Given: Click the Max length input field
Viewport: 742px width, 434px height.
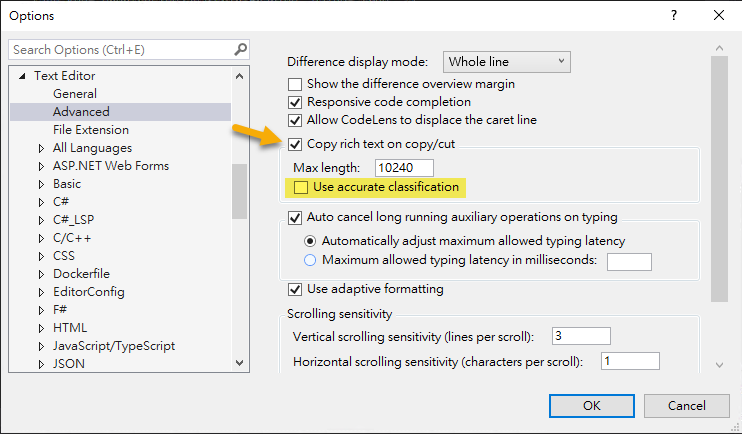Looking at the screenshot, I should click(405, 167).
